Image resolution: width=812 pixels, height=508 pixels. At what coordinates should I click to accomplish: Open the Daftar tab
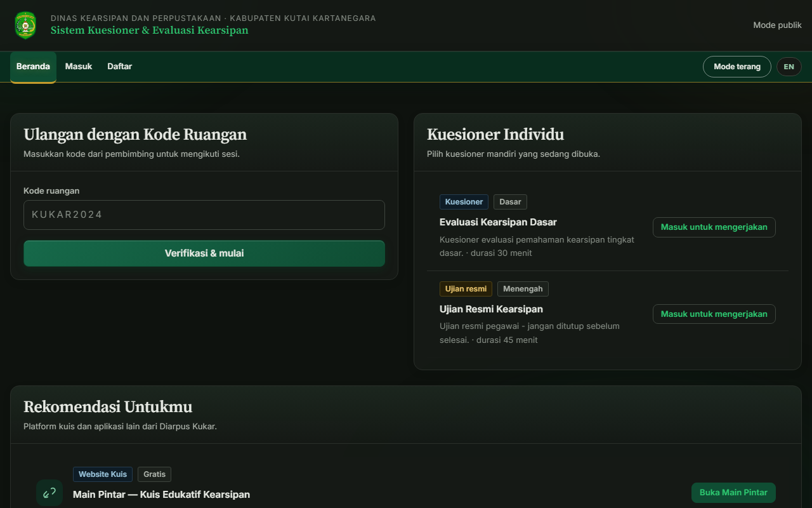click(120, 67)
